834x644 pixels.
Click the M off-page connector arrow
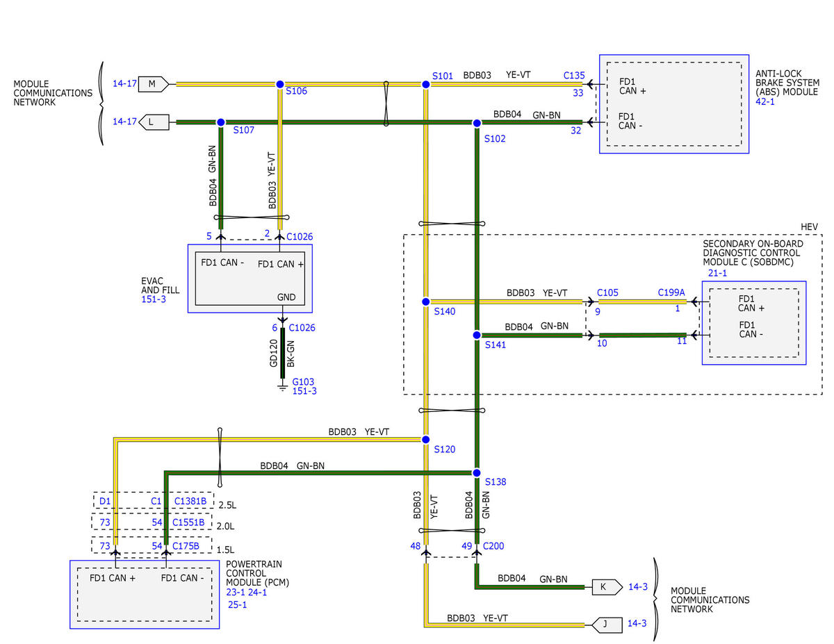[x=153, y=84]
